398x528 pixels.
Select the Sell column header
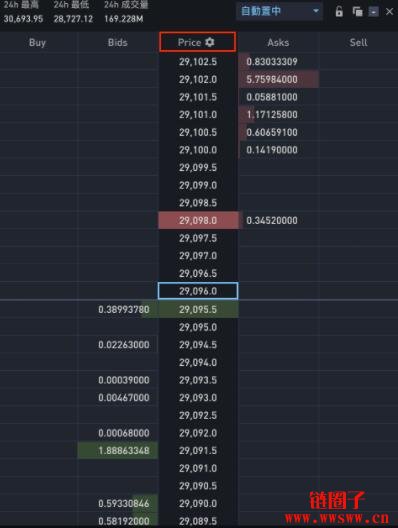[x=358, y=42]
